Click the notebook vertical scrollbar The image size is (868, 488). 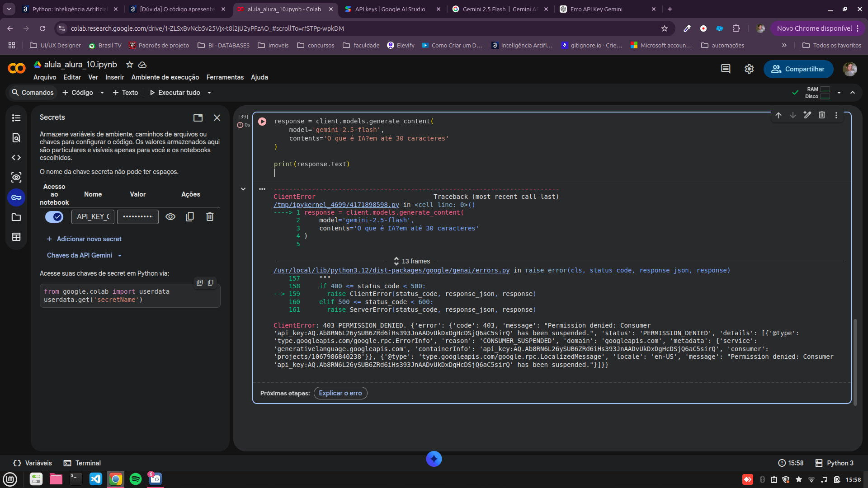click(855, 361)
